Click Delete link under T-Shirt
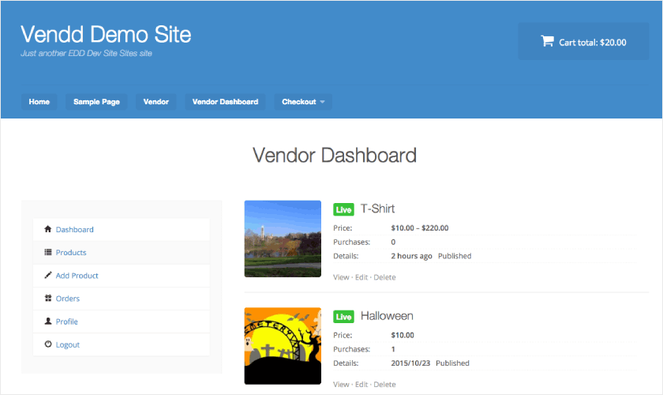The width and height of the screenshot is (663, 395). [385, 277]
